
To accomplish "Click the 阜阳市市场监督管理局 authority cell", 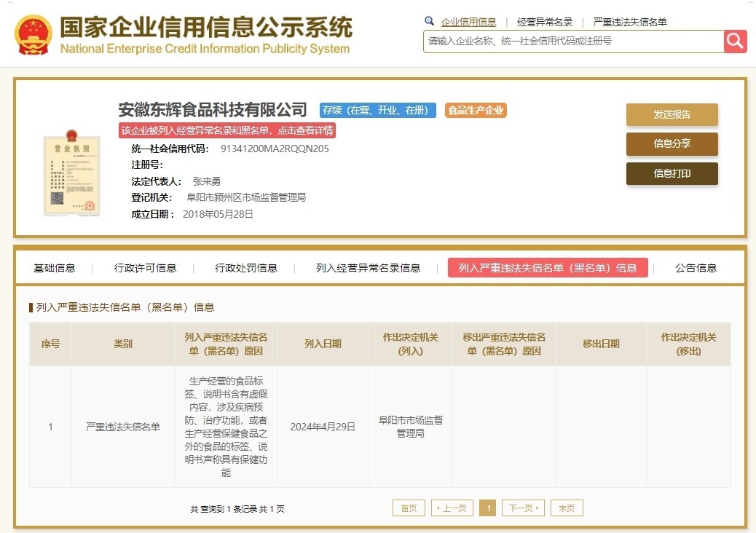I will 410,427.
